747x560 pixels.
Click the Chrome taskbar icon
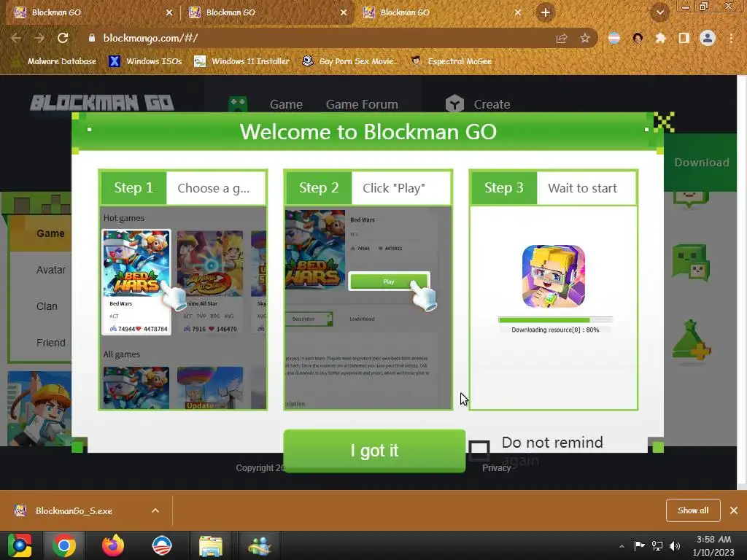coord(64,545)
